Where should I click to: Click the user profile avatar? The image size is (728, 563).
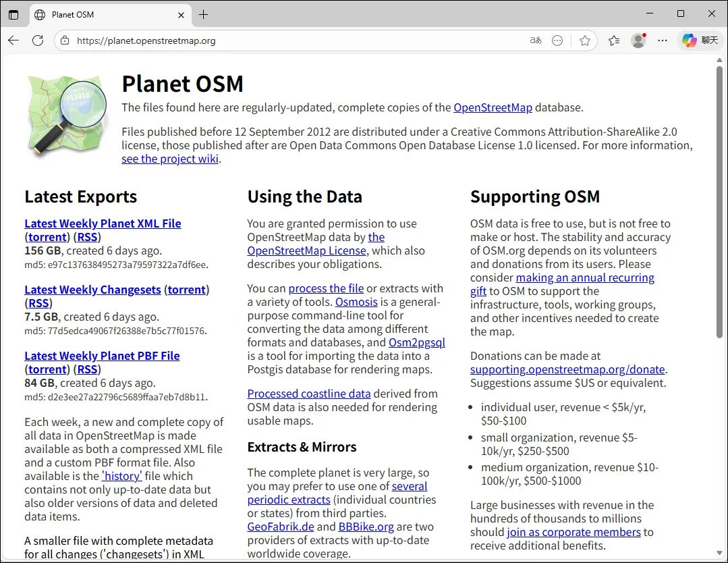[638, 41]
